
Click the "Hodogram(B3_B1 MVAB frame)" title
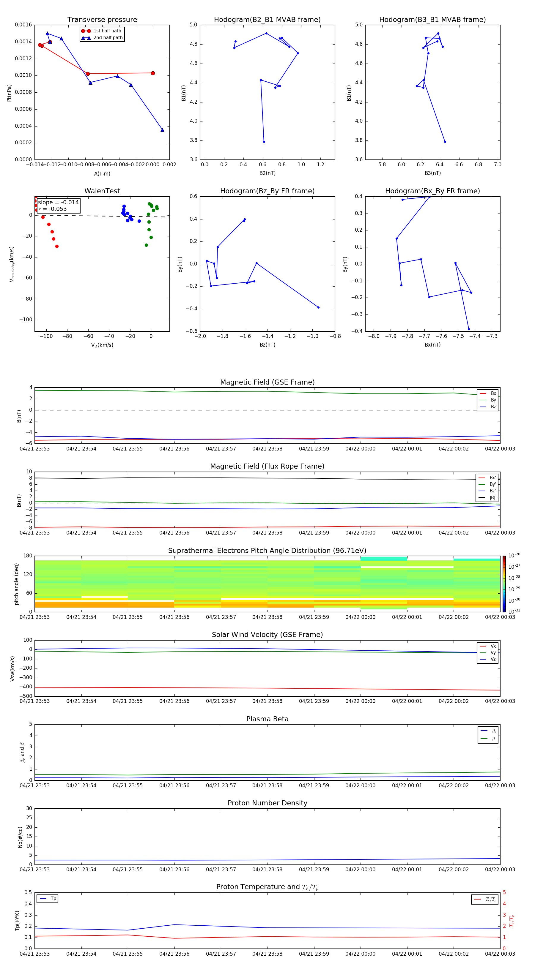[432, 19]
